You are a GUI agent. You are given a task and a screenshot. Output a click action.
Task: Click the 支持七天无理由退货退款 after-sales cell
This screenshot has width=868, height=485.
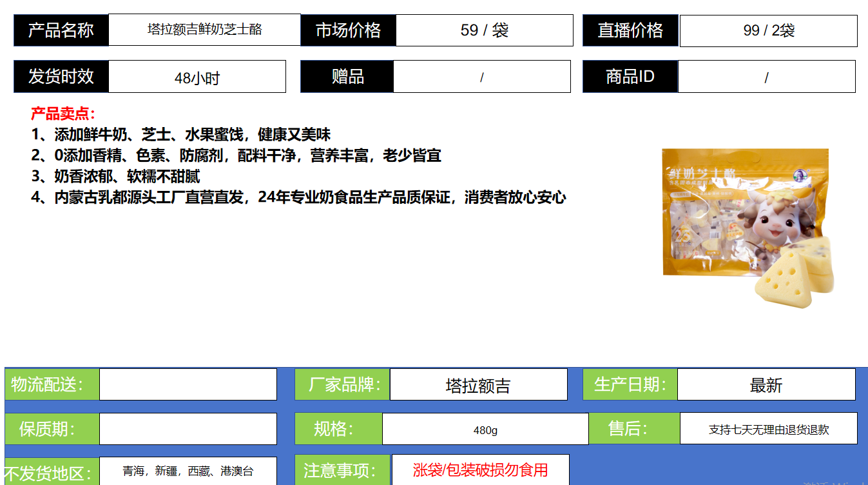coord(768,429)
